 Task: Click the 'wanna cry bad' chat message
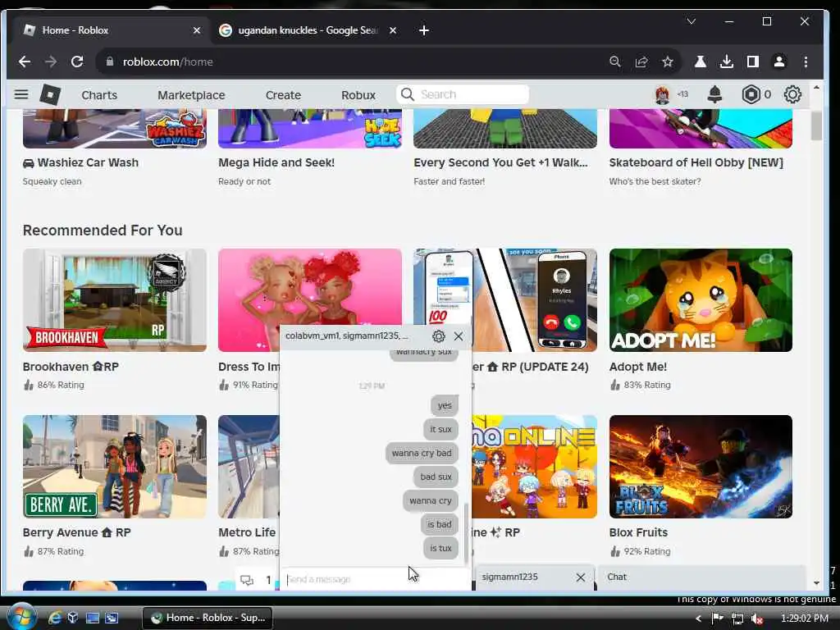422,453
